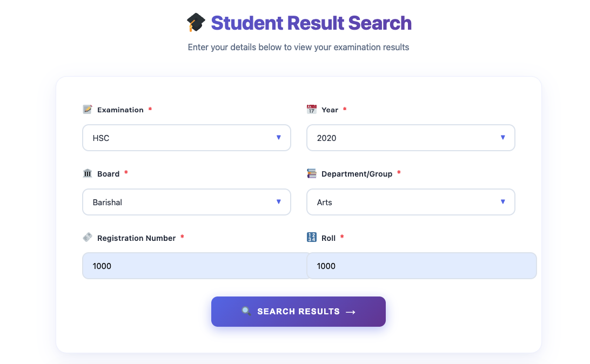
Task: Click the bank icon beside Board label
Action: 88,173
